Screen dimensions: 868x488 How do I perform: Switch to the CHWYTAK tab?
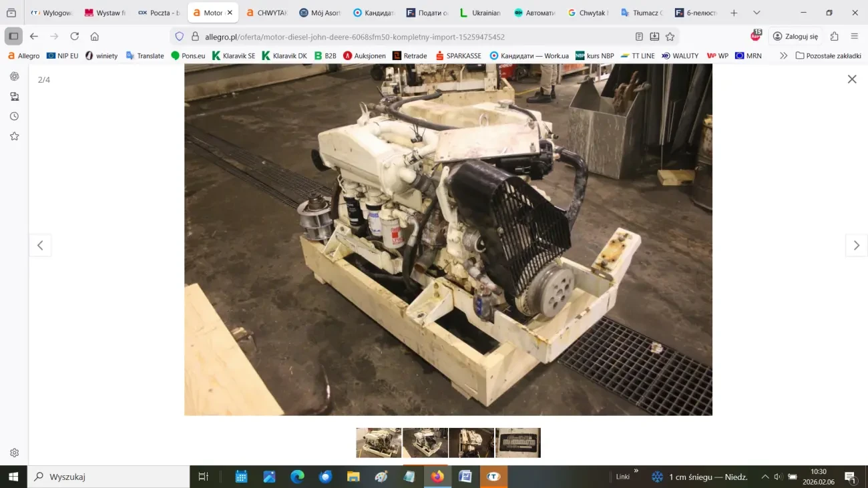coord(267,13)
